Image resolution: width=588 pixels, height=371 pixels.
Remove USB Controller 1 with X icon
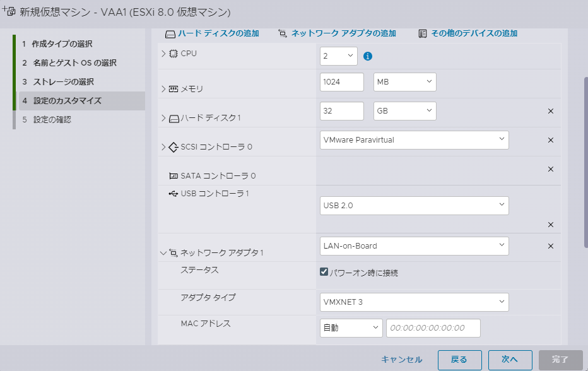pos(550,225)
